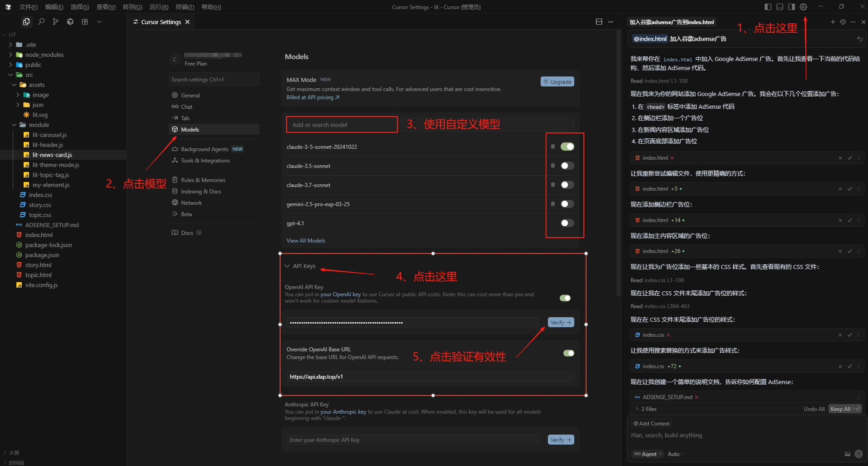Collapse the src folder in explorer

tap(29, 75)
